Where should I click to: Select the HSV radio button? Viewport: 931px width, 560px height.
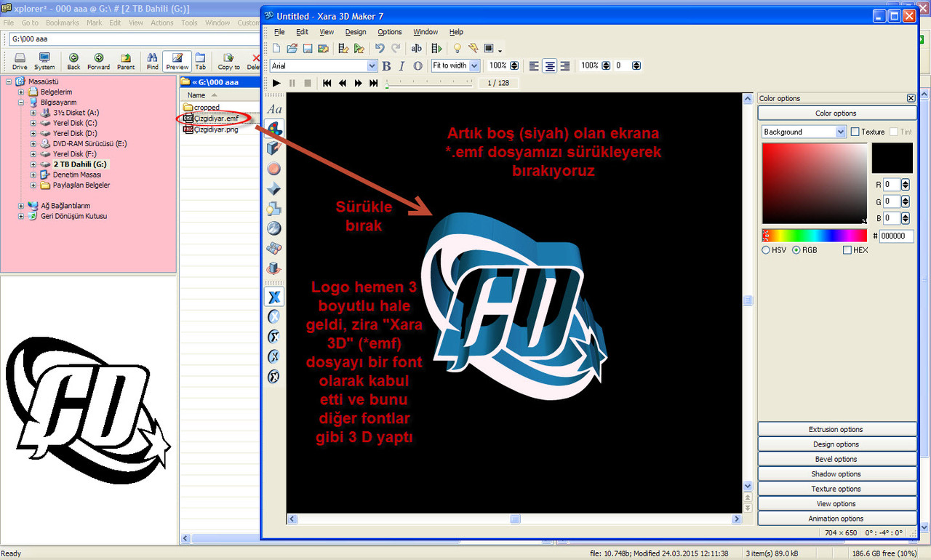(766, 250)
